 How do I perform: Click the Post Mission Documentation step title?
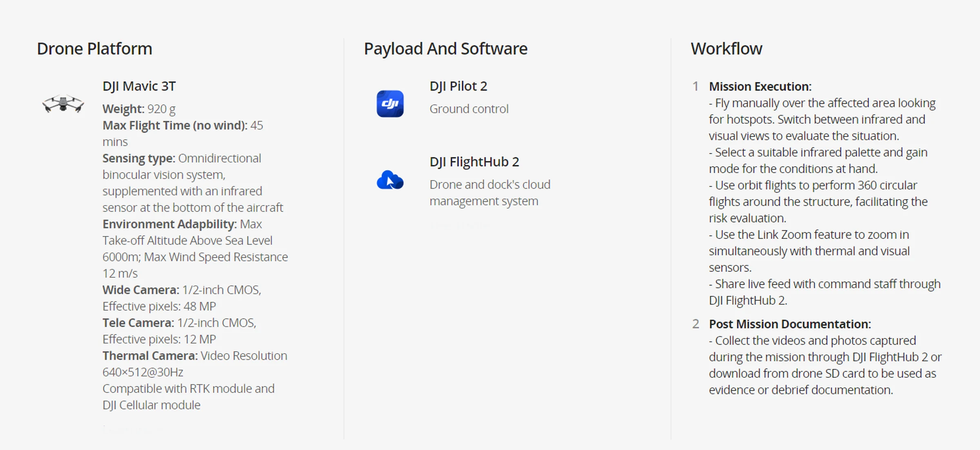790,324
